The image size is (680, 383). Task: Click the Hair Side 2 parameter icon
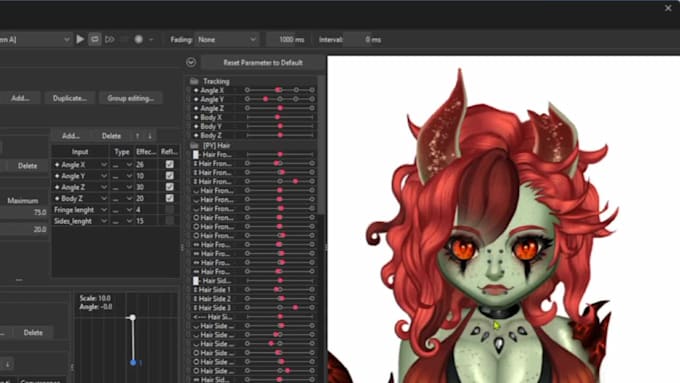(x=195, y=299)
